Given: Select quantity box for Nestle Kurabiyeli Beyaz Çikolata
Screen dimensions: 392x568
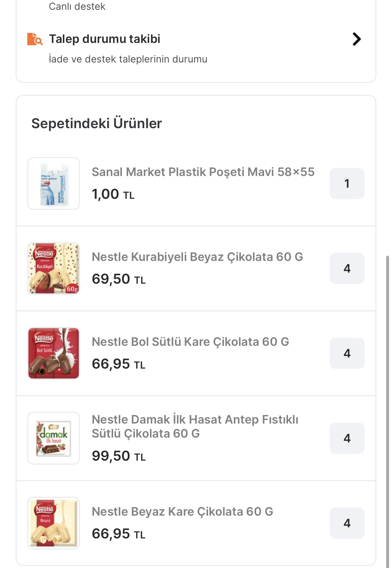Looking at the screenshot, I should pyautogui.click(x=347, y=268).
